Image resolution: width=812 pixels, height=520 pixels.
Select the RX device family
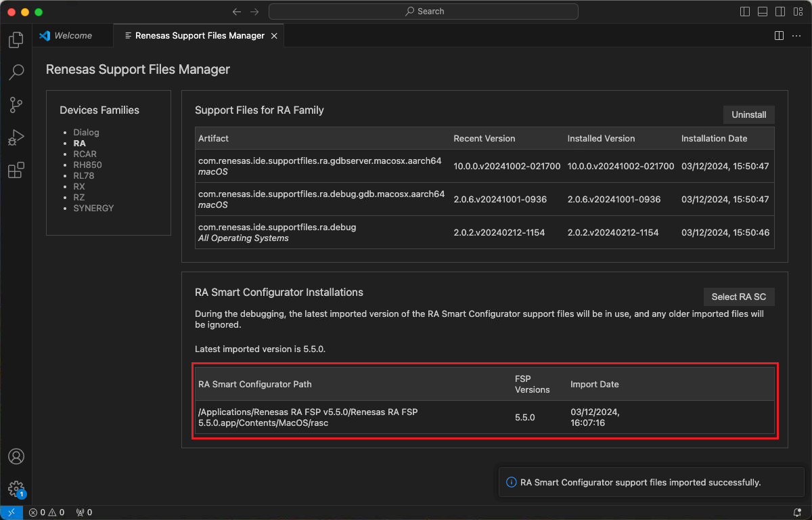[79, 187]
